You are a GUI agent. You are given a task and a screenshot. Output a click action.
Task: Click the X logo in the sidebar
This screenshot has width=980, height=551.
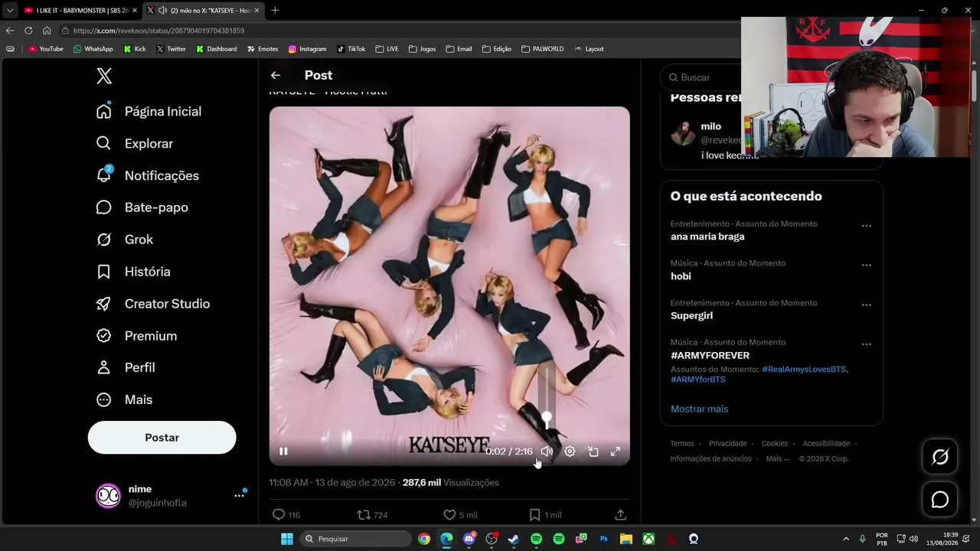coord(104,76)
